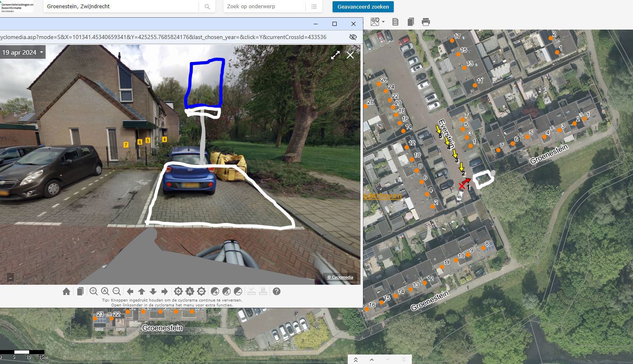Print the map using the printer icon
Viewport: 633px width, 364px height.
[426, 22]
